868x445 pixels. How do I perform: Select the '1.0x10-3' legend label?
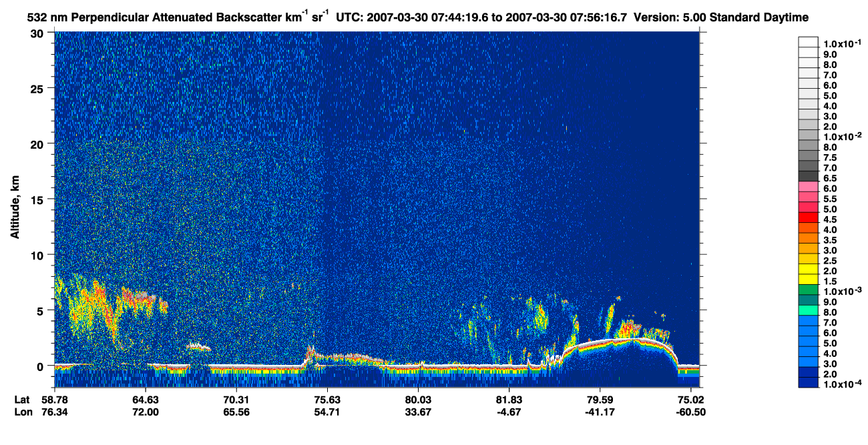pyautogui.click(x=842, y=291)
